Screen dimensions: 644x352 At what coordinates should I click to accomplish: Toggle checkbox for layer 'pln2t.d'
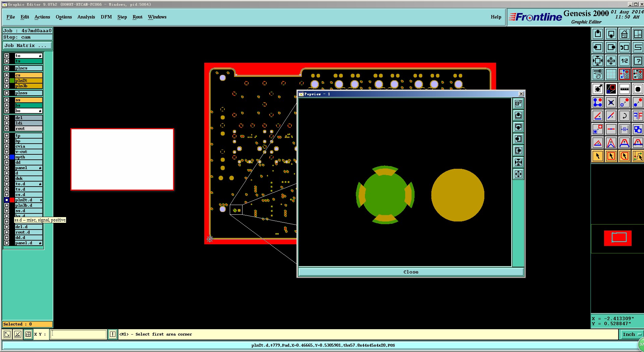tap(7, 200)
